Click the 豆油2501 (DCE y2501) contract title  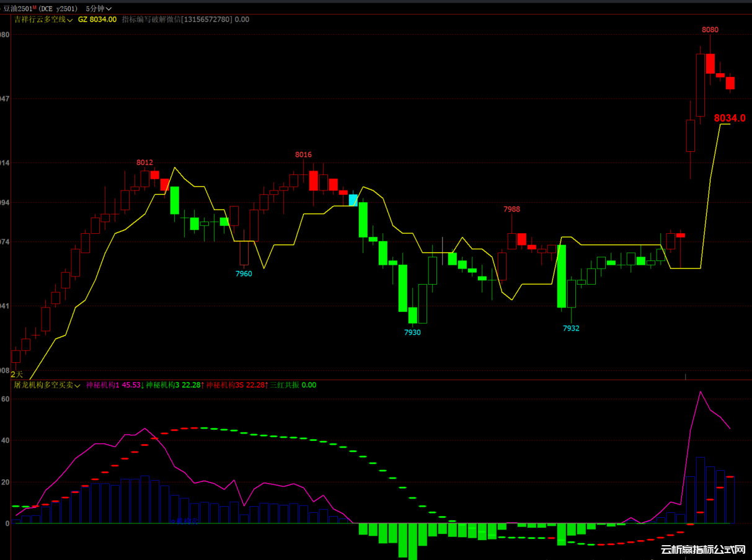[39, 9]
